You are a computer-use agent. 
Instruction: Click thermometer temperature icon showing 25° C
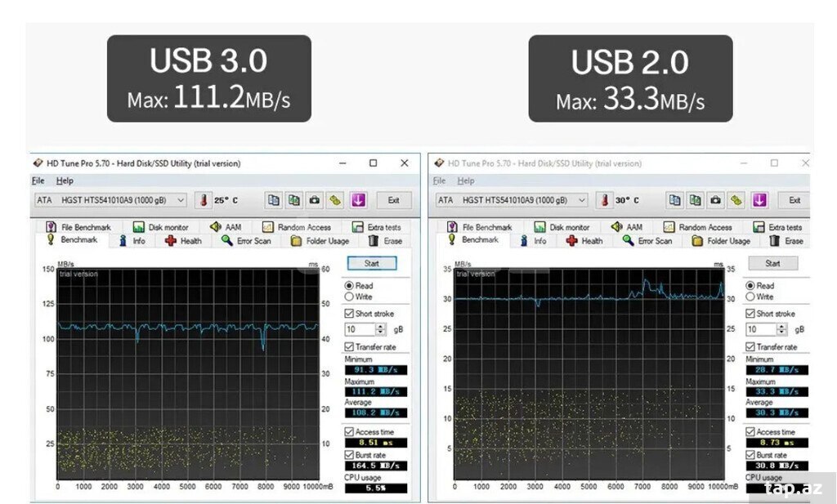(204, 200)
